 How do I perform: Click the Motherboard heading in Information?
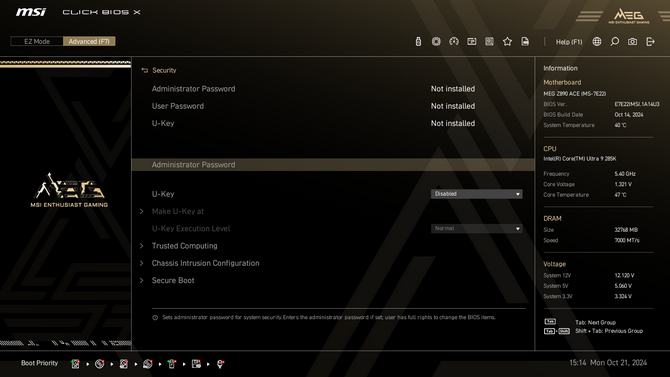tap(562, 82)
